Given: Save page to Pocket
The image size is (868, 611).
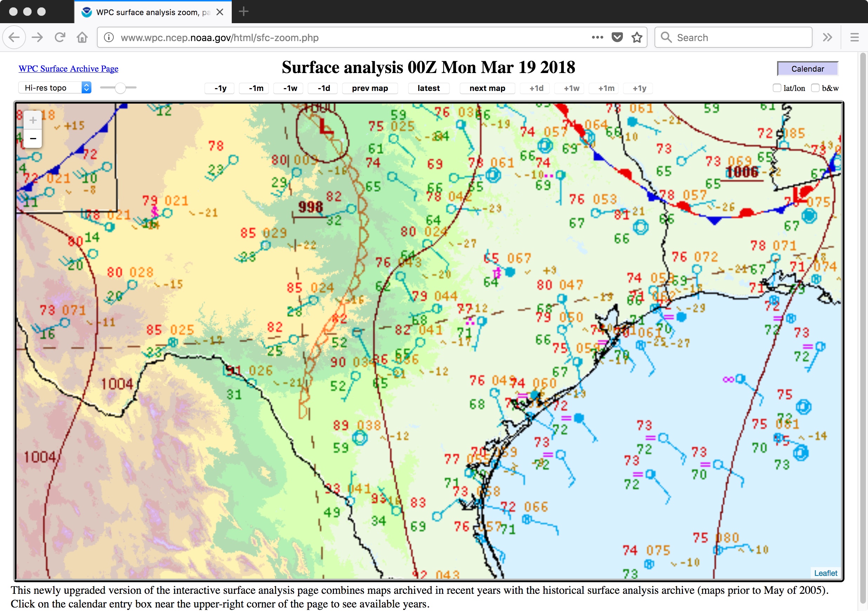Looking at the screenshot, I should pyautogui.click(x=617, y=38).
